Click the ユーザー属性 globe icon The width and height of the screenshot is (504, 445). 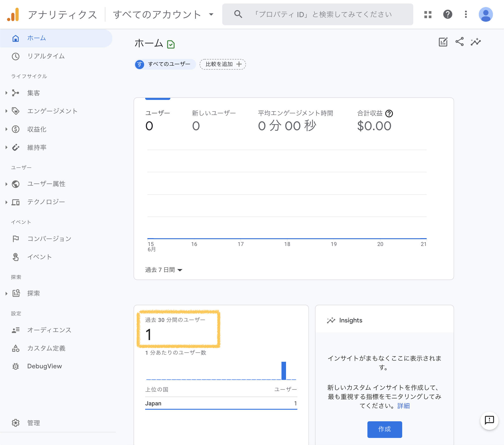click(16, 184)
